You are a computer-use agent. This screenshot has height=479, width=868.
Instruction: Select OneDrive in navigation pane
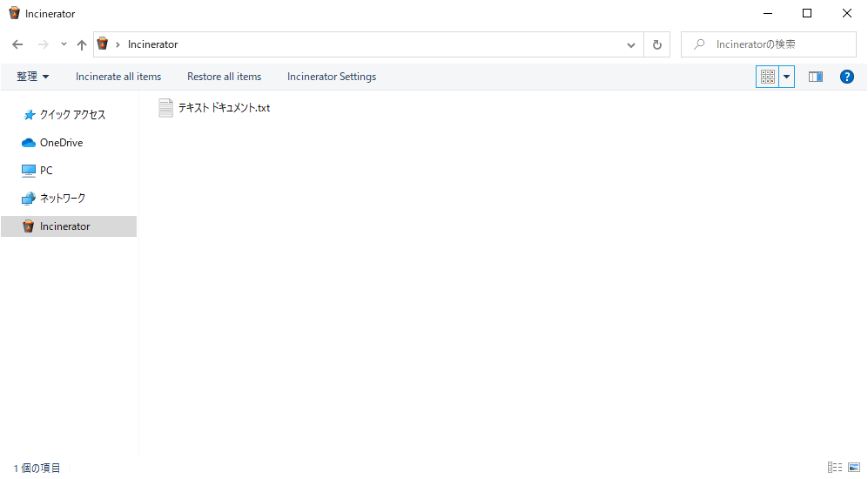click(62, 143)
